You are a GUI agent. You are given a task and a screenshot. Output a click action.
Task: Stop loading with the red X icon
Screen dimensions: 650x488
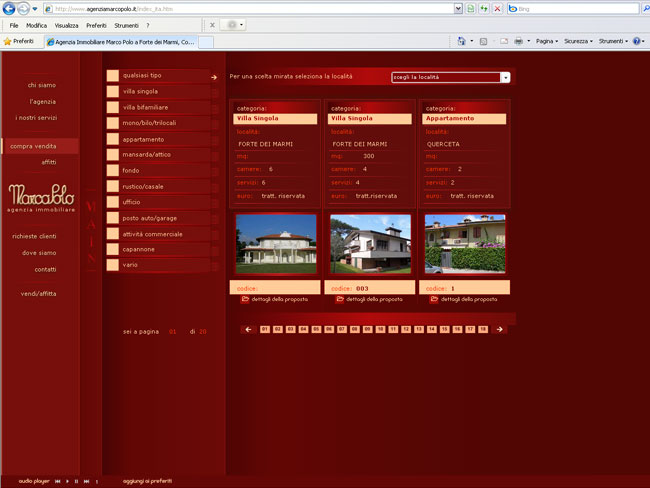[497, 8]
